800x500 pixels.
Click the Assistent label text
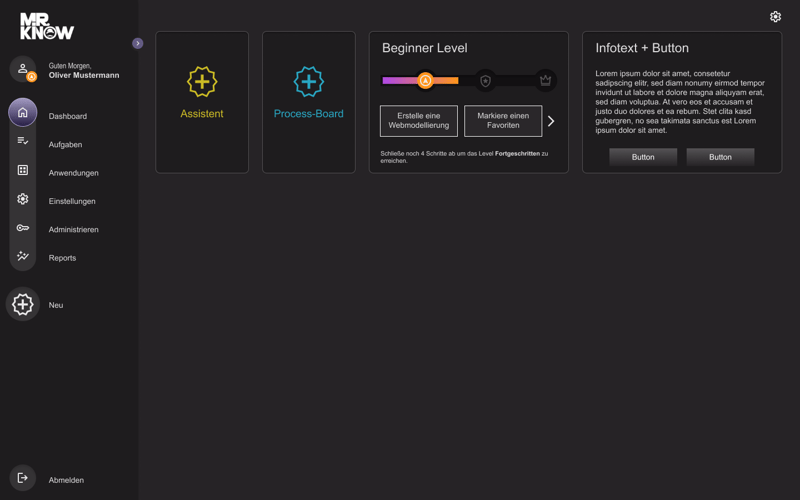202,114
